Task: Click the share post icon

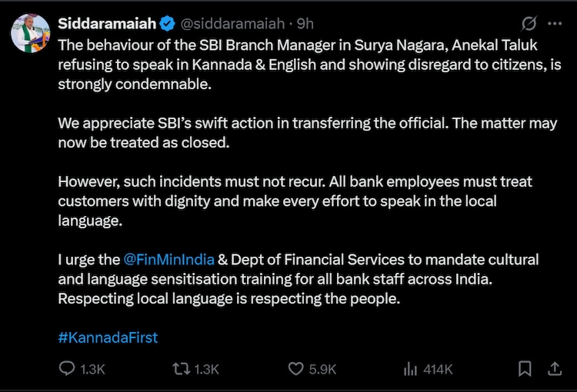Action: [x=554, y=370]
